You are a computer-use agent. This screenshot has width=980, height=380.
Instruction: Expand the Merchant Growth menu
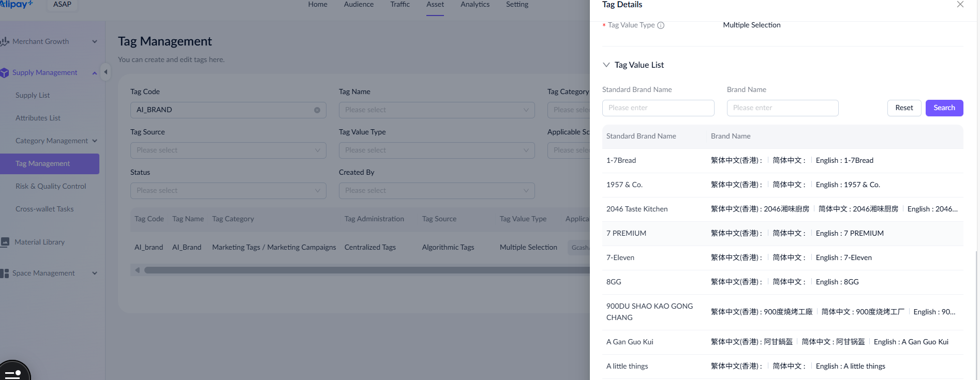point(95,42)
